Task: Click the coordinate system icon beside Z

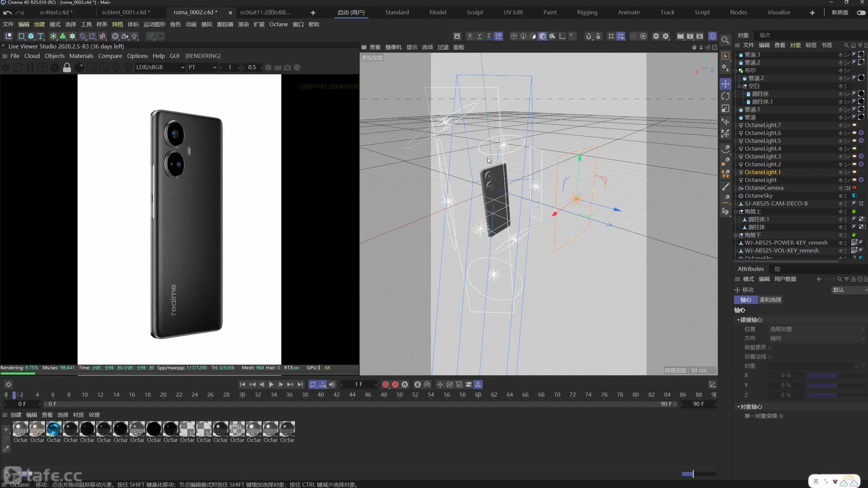Action: tap(498, 36)
